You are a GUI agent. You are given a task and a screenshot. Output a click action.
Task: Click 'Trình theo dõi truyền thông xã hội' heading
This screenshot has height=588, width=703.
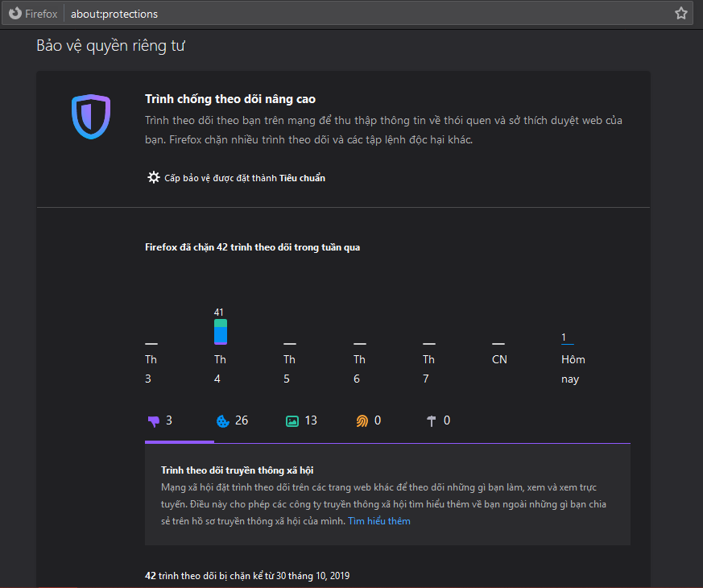point(238,470)
